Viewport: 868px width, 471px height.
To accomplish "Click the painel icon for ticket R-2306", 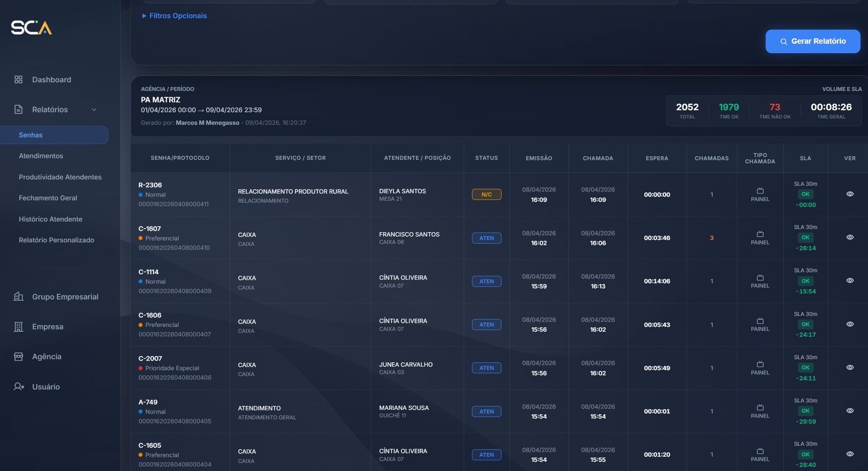I will point(760,191).
